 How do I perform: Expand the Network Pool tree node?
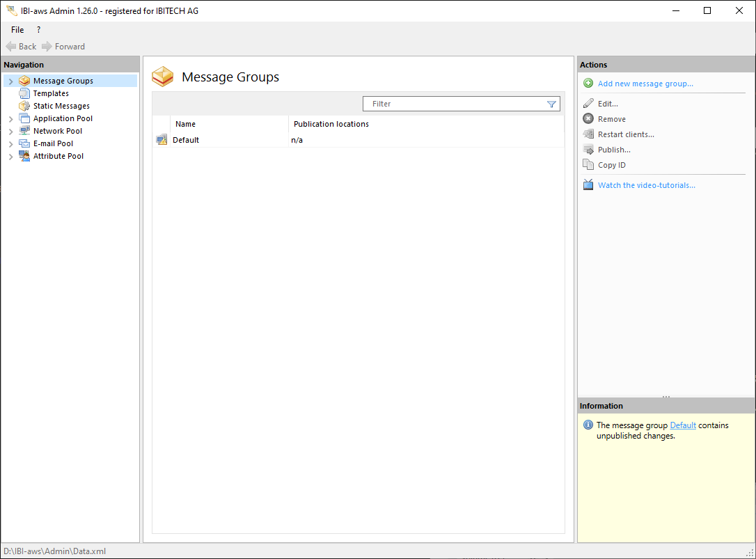pos(10,132)
